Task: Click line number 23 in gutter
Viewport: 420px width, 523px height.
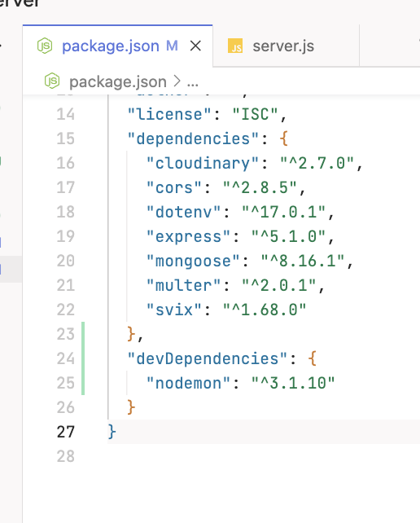Action: [65, 334]
